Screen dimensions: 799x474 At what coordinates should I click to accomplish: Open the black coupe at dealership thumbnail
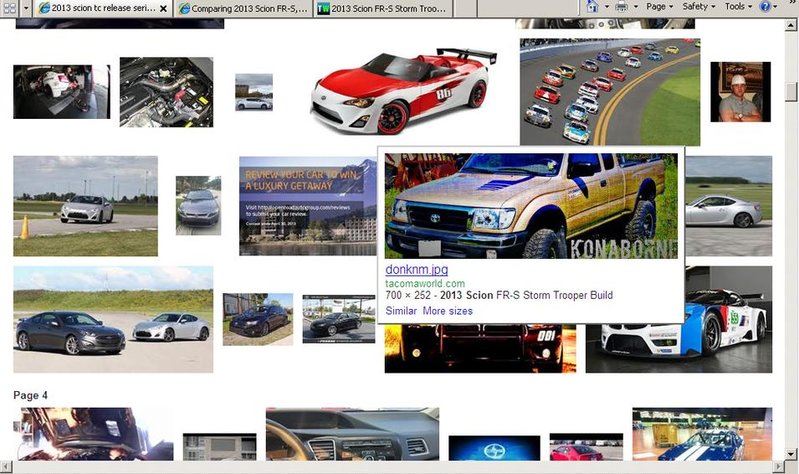(x=339, y=319)
